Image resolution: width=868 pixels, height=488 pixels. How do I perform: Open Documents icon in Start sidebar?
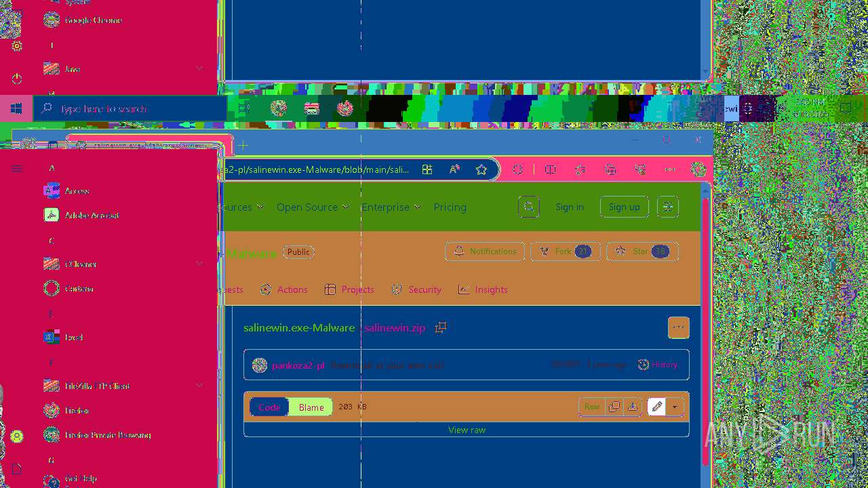click(x=17, y=469)
